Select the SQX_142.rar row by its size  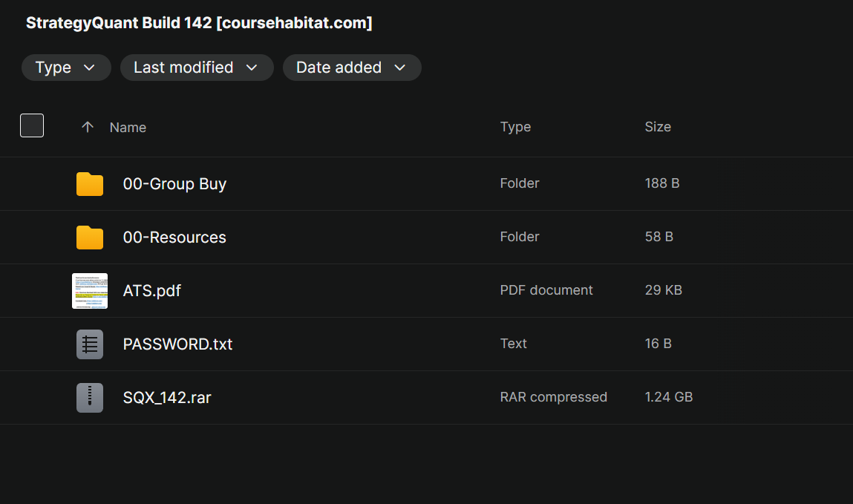tap(668, 398)
